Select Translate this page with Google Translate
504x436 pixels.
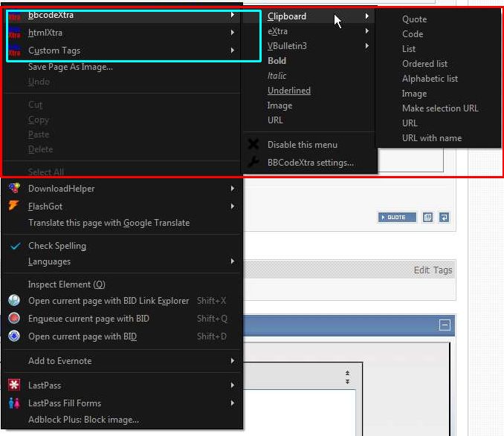(109, 223)
